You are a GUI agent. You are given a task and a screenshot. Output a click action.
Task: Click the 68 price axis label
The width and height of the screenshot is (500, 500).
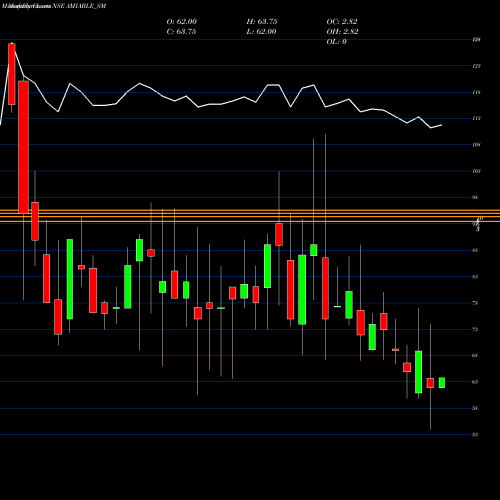click(475, 356)
